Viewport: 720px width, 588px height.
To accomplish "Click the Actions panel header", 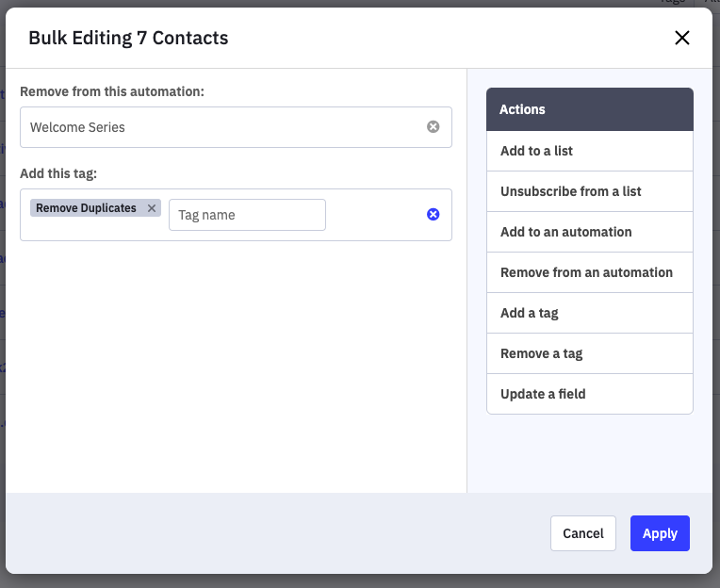I will coord(590,109).
